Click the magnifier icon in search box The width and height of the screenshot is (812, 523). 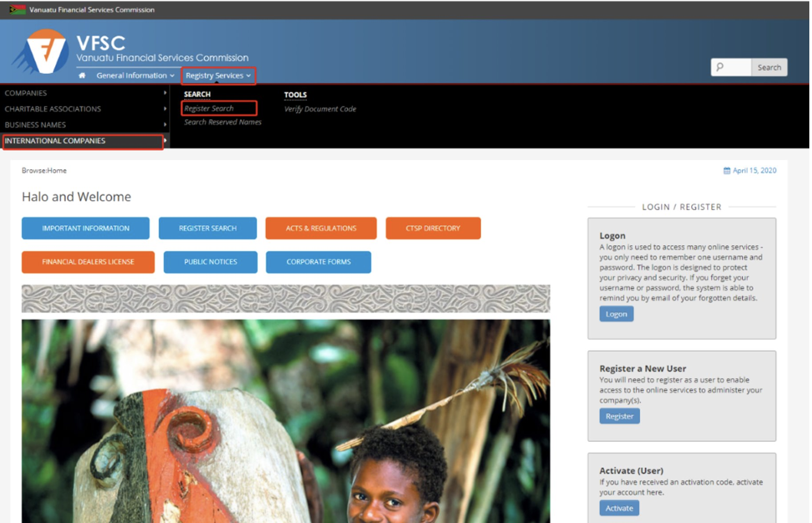point(720,67)
